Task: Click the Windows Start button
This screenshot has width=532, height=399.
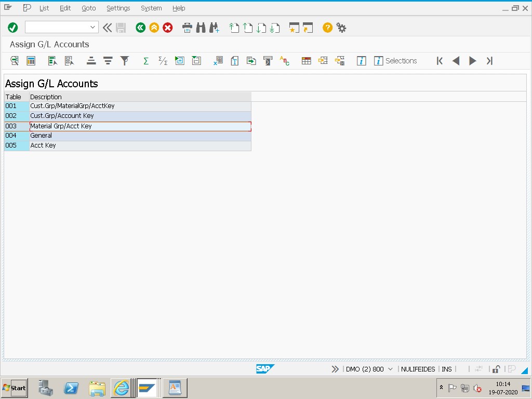Action: point(15,388)
